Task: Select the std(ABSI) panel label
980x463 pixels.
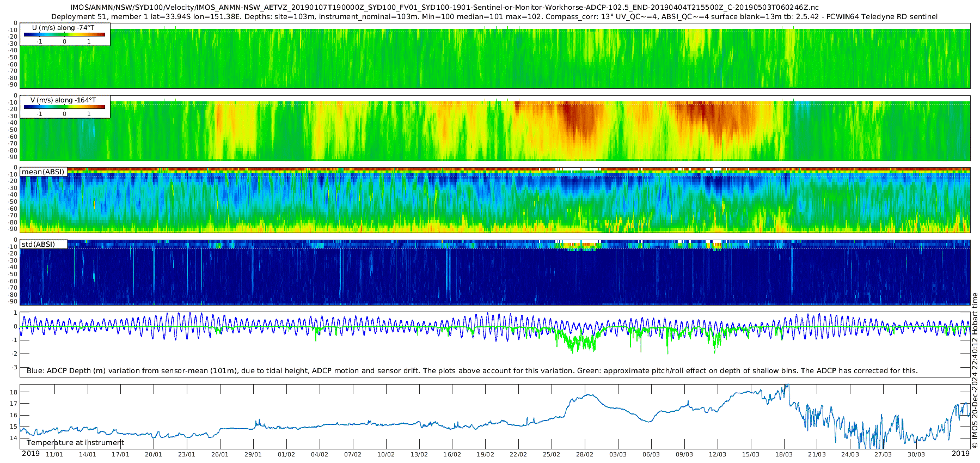Action: tap(38, 245)
